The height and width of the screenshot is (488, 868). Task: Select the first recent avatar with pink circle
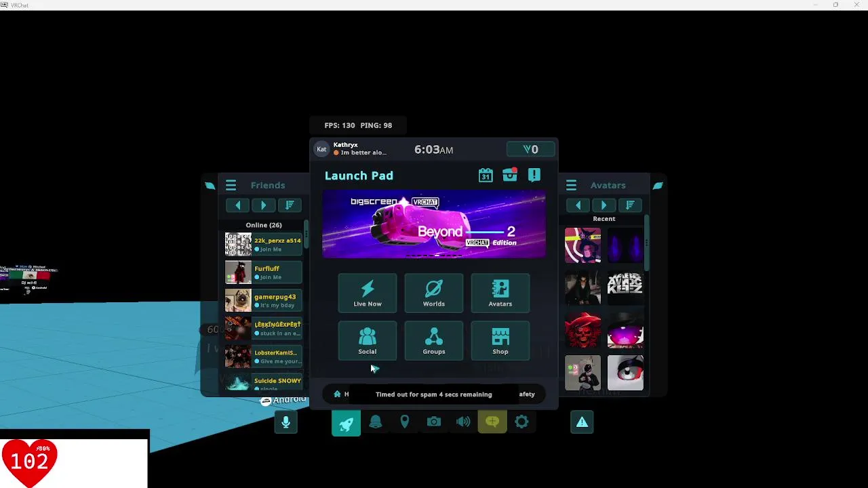pyautogui.click(x=583, y=245)
